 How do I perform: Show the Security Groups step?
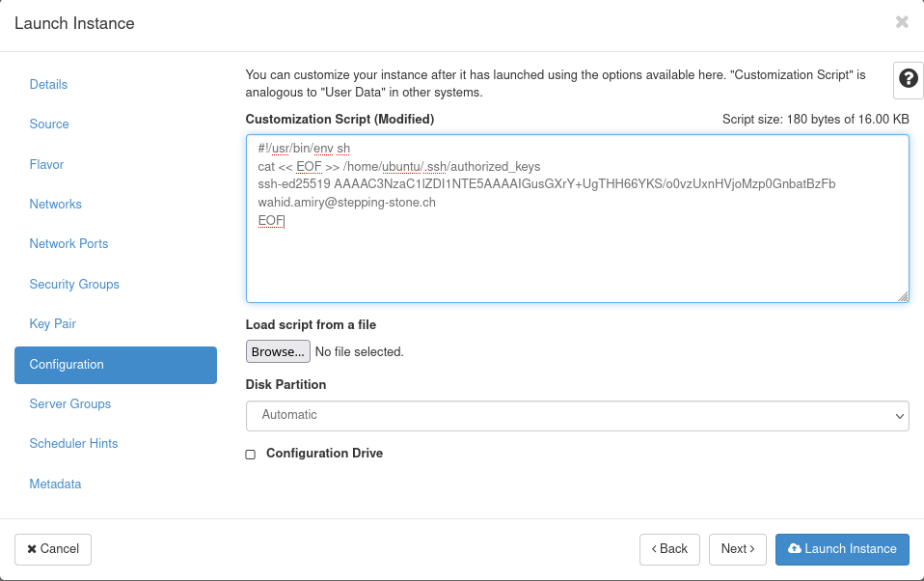[74, 285]
